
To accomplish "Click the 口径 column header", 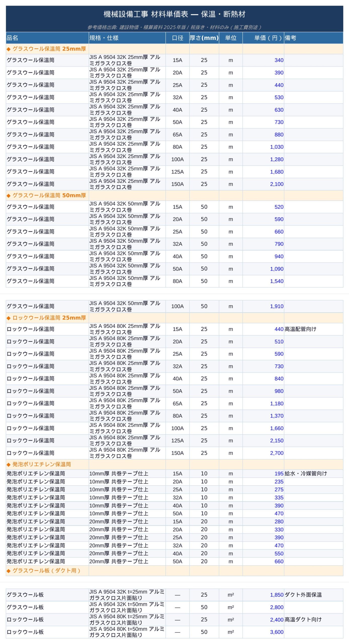I will (x=177, y=38).
